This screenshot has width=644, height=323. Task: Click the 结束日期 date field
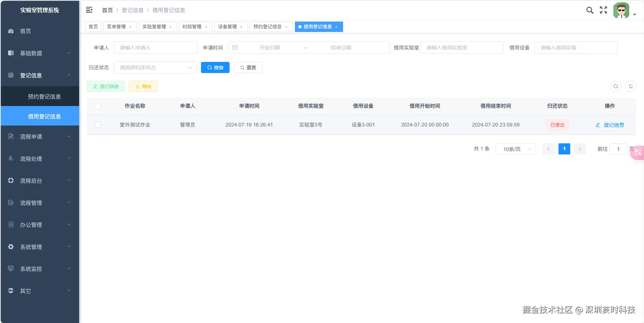(x=341, y=48)
